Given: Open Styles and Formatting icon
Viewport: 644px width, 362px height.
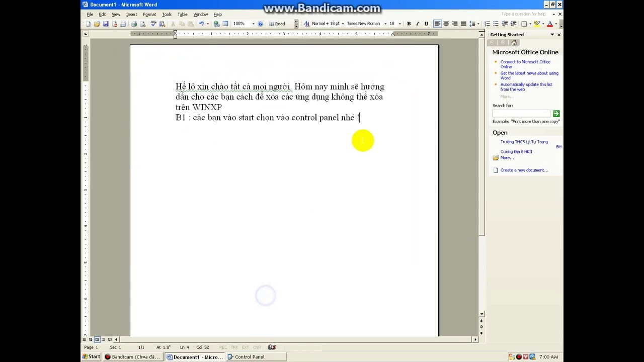Looking at the screenshot, I should pyautogui.click(x=306, y=24).
